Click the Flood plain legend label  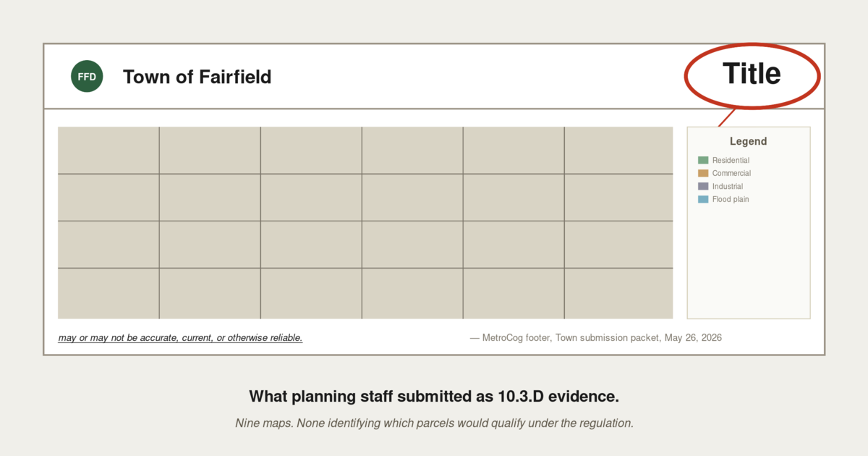tap(731, 199)
